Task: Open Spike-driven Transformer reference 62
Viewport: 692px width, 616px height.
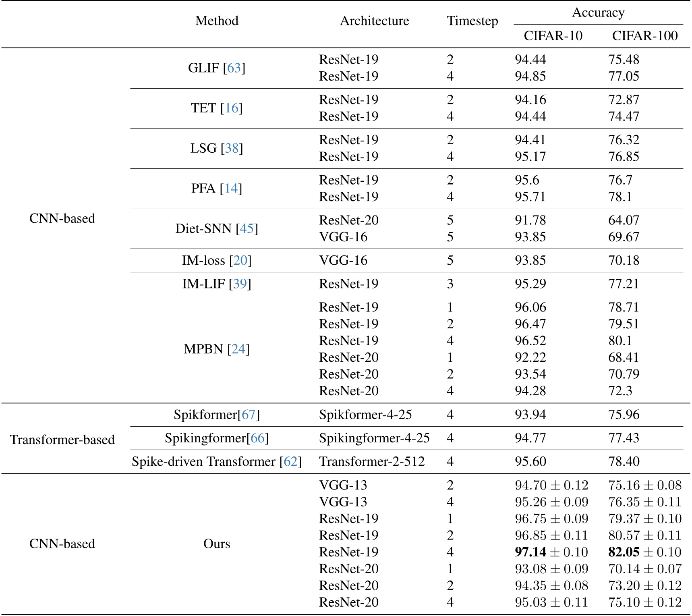Action: point(290,462)
